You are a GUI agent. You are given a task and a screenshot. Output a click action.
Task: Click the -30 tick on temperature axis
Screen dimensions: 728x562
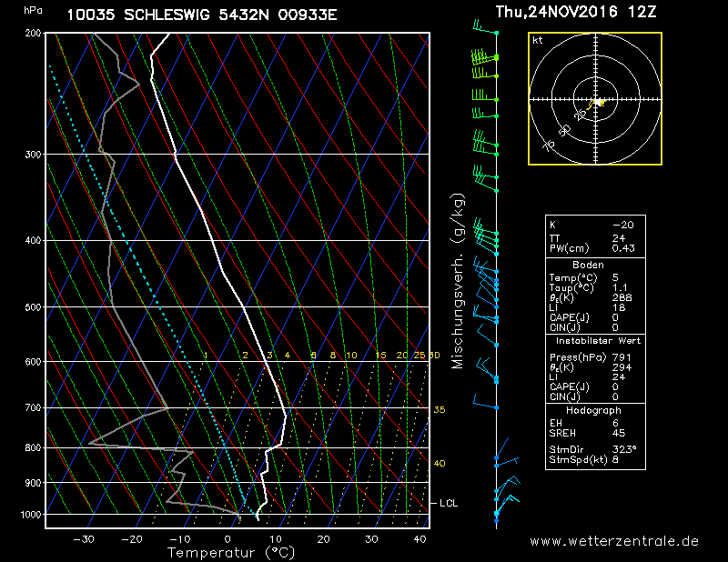[x=84, y=539]
